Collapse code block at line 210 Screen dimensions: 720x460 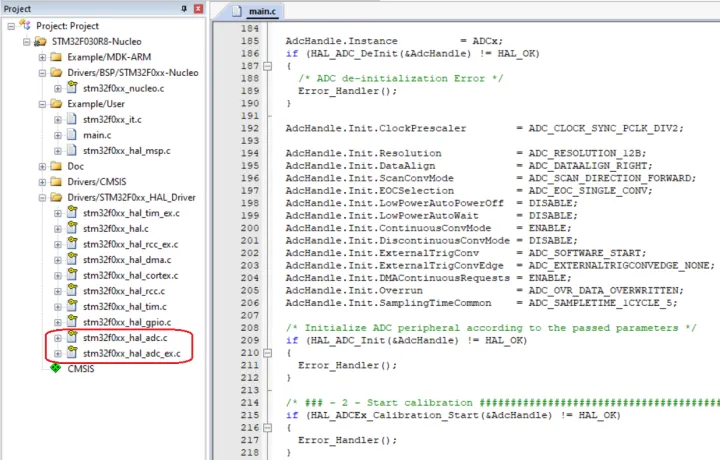[267, 353]
